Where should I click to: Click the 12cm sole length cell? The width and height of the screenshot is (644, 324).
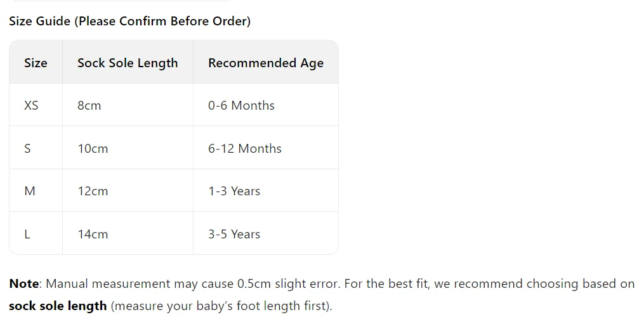coord(128,191)
